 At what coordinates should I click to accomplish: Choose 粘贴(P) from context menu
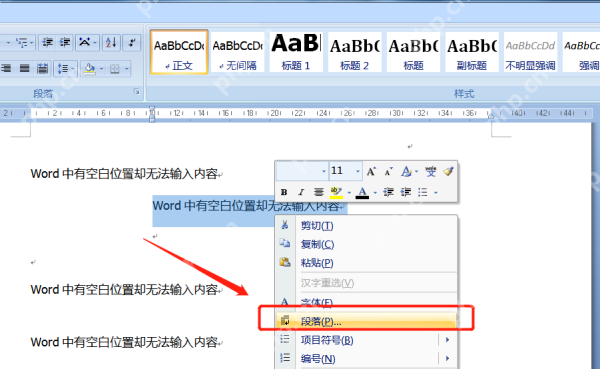pyautogui.click(x=366, y=263)
